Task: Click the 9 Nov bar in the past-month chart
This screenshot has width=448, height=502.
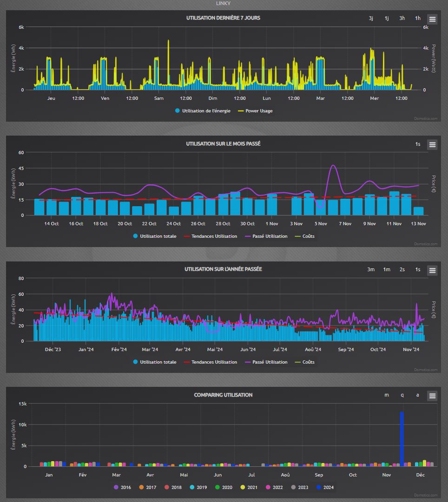Action: (x=370, y=205)
